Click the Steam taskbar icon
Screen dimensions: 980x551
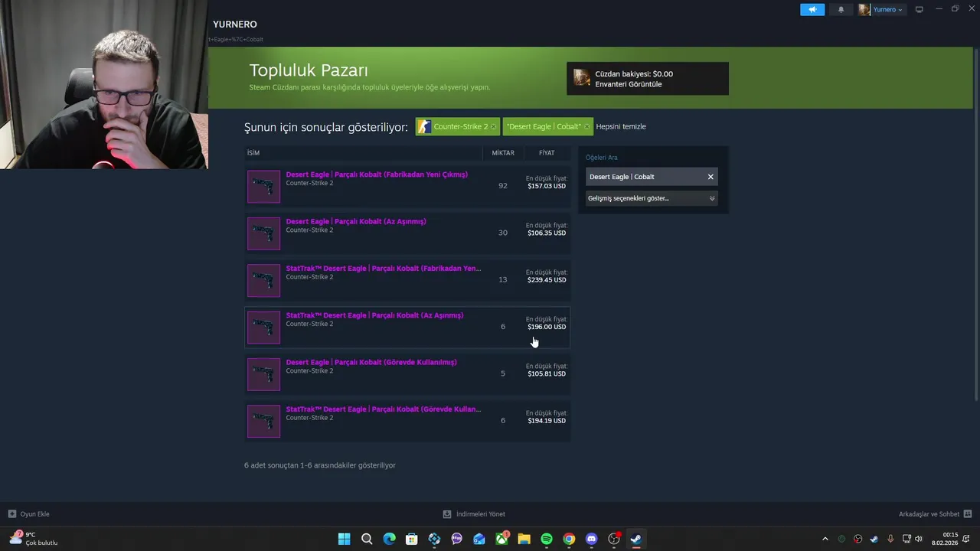635,539
